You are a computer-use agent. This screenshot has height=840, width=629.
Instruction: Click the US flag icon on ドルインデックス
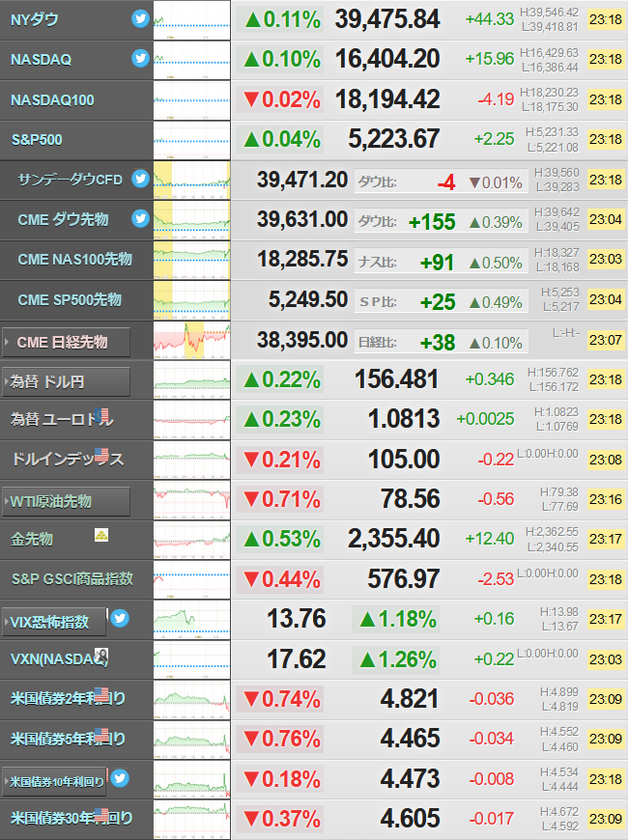101,456
